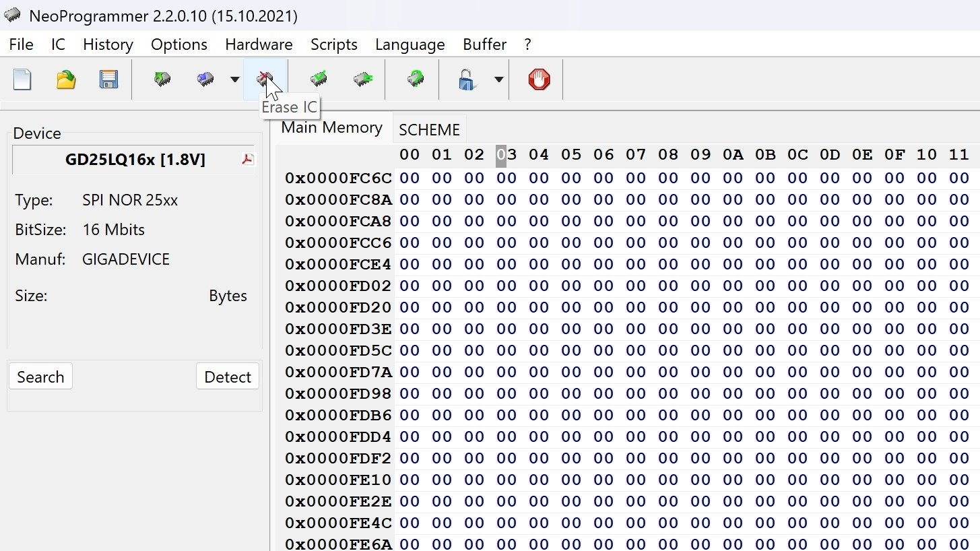
Task: Open a file with the folder icon
Action: (x=65, y=79)
